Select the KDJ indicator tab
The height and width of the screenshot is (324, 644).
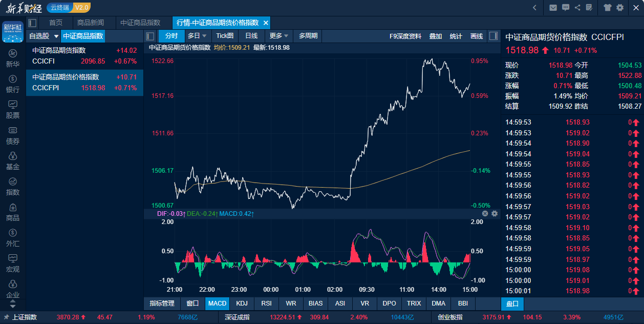(x=242, y=303)
